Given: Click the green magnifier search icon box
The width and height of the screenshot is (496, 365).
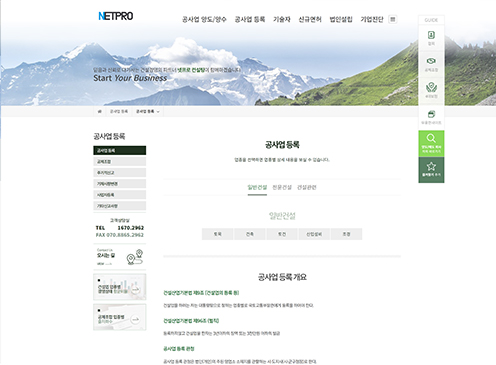Looking at the screenshot, I should 431,143.
